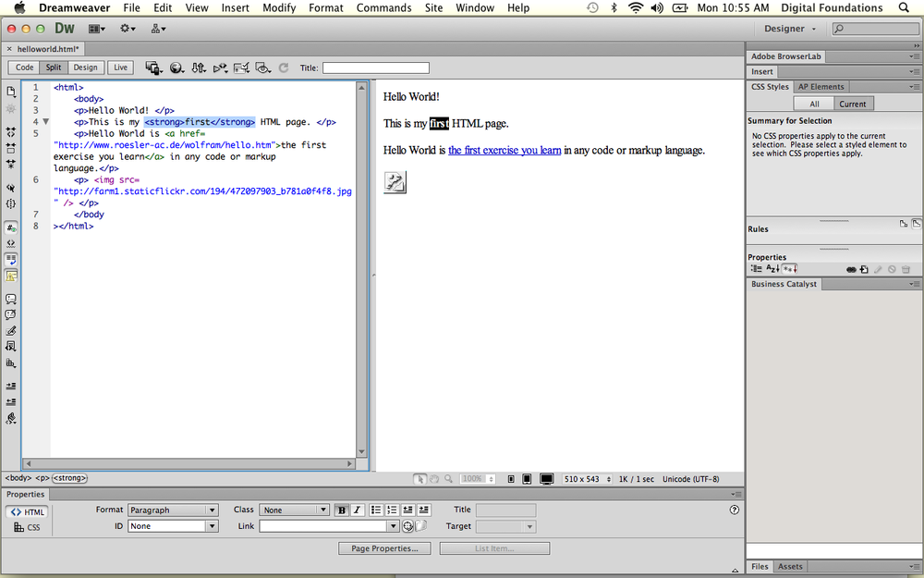This screenshot has height=578, width=924.
Task: Open the Format dropdown showing Paragraph
Action: [173, 510]
